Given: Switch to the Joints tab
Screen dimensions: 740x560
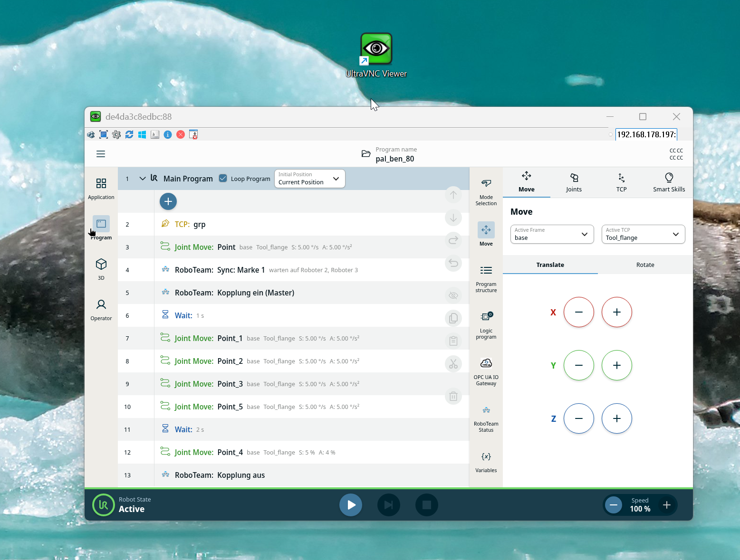Looking at the screenshot, I should coord(574,182).
